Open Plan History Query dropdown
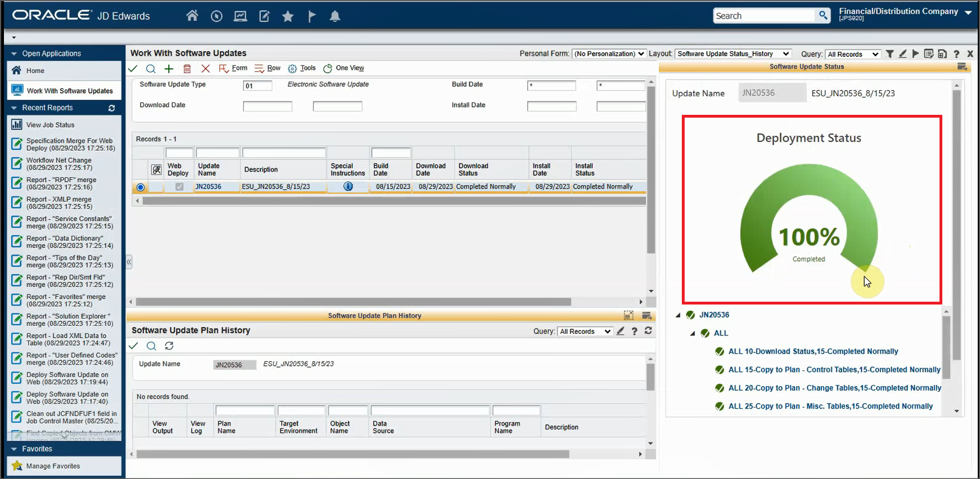 pyautogui.click(x=585, y=332)
